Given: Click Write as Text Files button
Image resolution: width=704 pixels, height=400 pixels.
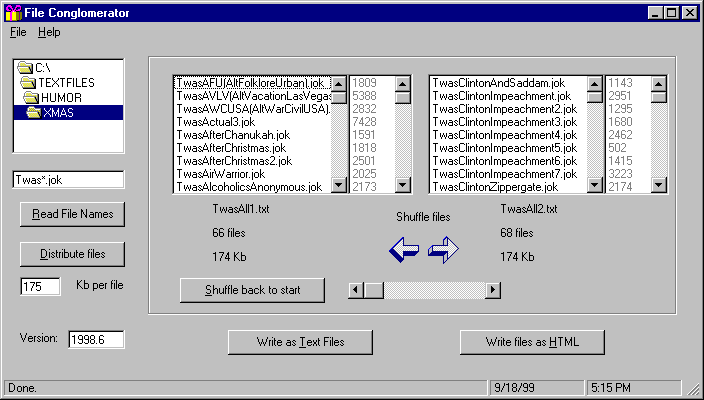Looking at the screenshot, I should click(300, 342).
